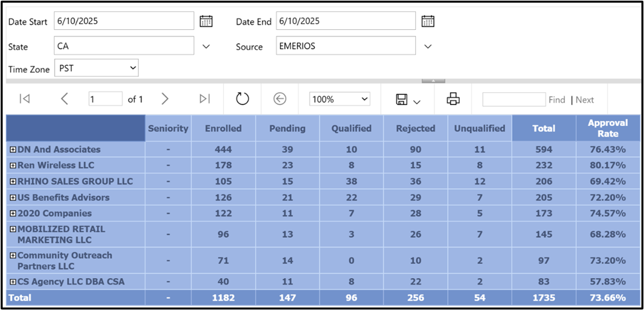Viewport: 644px width, 310px height.
Task: Click the Qualified column header
Action: tap(352, 128)
